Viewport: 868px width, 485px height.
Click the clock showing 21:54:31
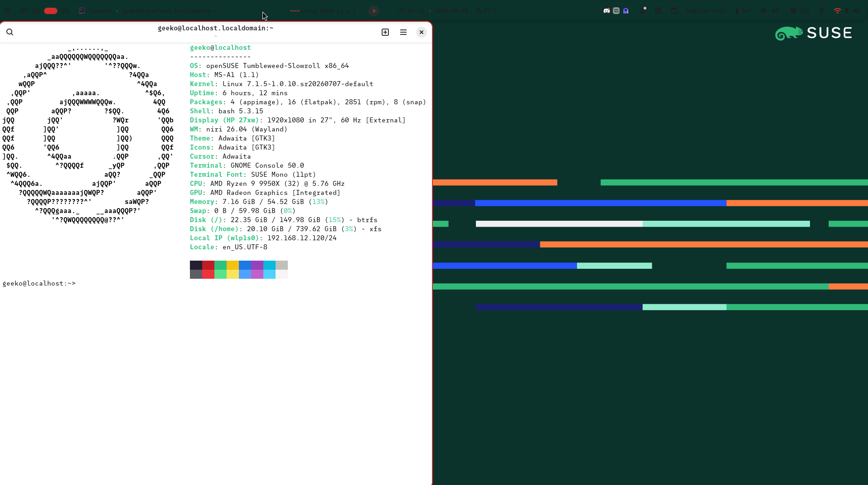(x=411, y=11)
